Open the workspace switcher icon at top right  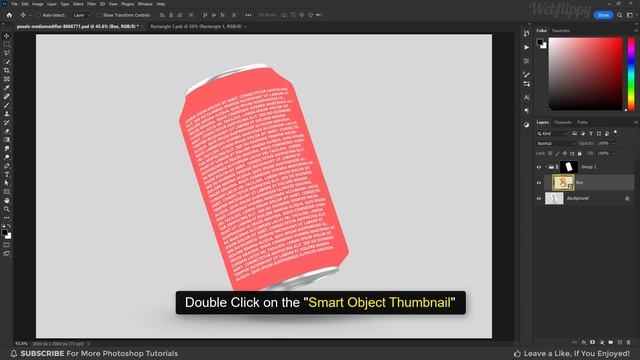[x=630, y=15]
